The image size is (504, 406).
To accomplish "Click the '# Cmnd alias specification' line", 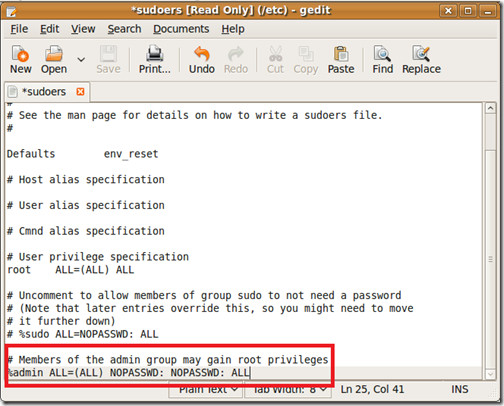I will pyautogui.click(x=86, y=231).
